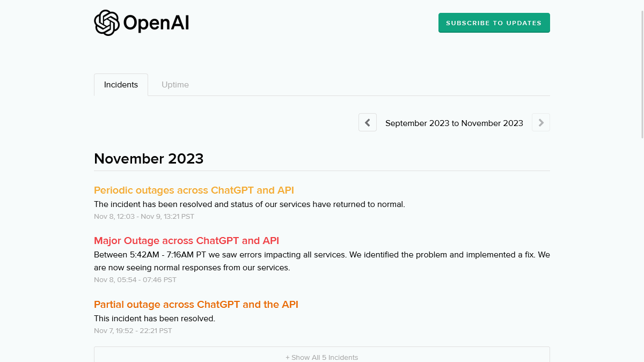Open the Major Outage across ChatGPT incident

[186, 241]
